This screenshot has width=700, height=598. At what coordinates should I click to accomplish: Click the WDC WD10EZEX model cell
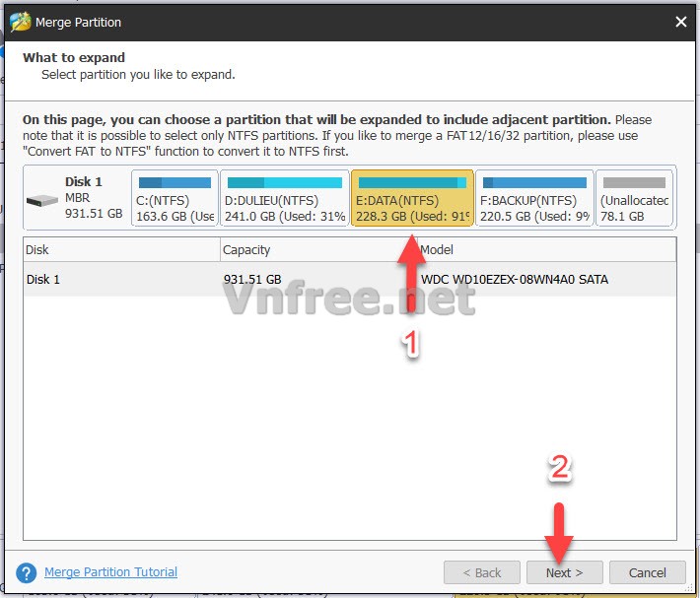[514, 280]
